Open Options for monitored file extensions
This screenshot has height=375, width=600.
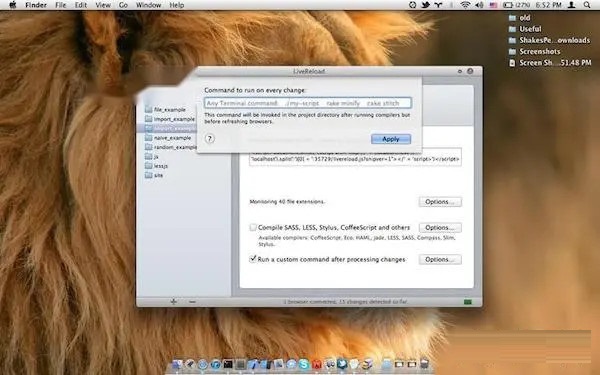point(440,202)
